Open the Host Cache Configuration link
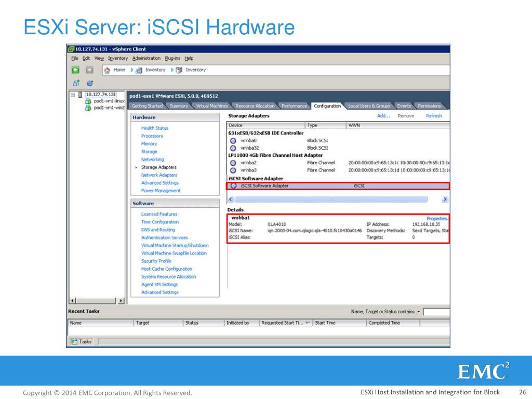 coord(167,269)
